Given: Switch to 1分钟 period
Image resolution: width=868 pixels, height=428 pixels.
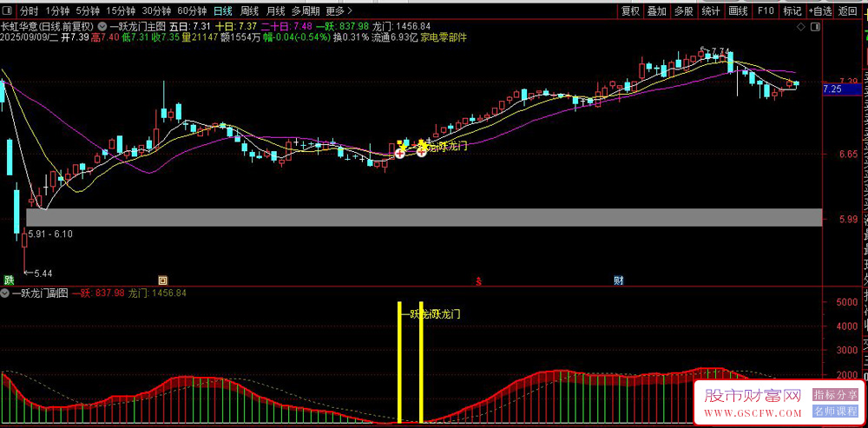Looking at the screenshot, I should coord(57,10).
